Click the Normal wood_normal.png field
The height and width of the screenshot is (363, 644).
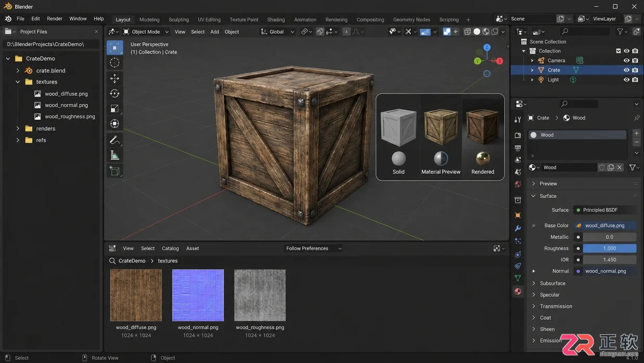[605, 271]
